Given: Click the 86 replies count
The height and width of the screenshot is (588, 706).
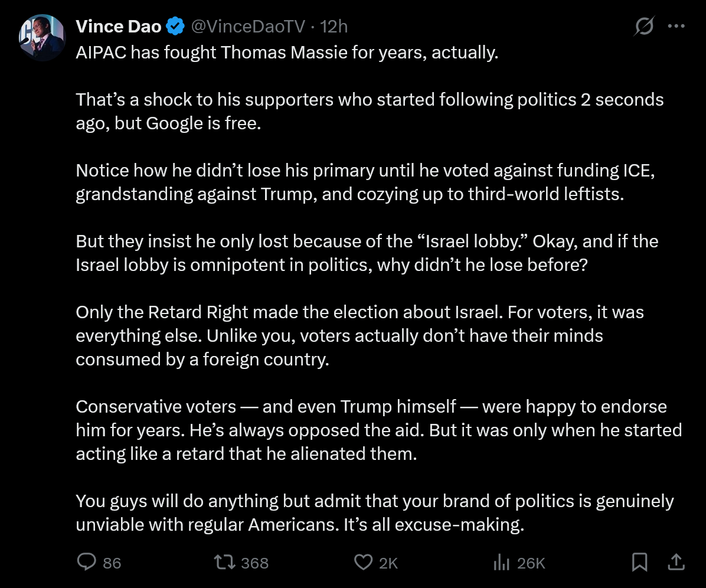Looking at the screenshot, I should click(x=112, y=563).
